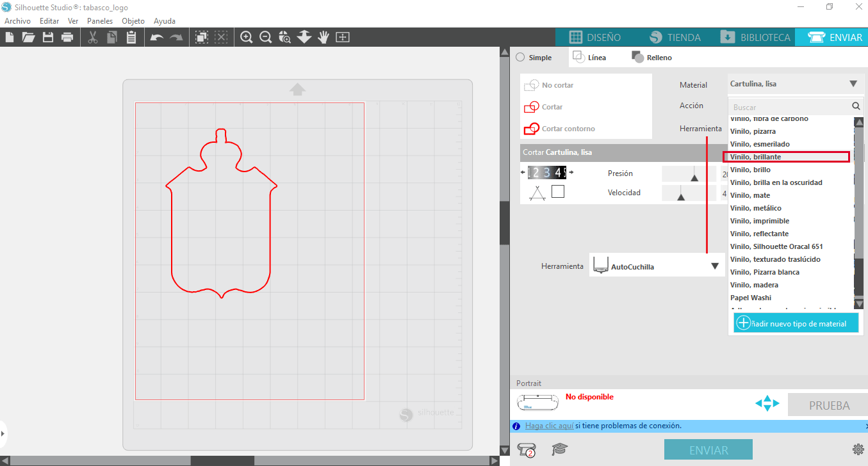The height and width of the screenshot is (466, 868).
Task: Paste using the clipboard icon
Action: pyautogui.click(x=131, y=37)
